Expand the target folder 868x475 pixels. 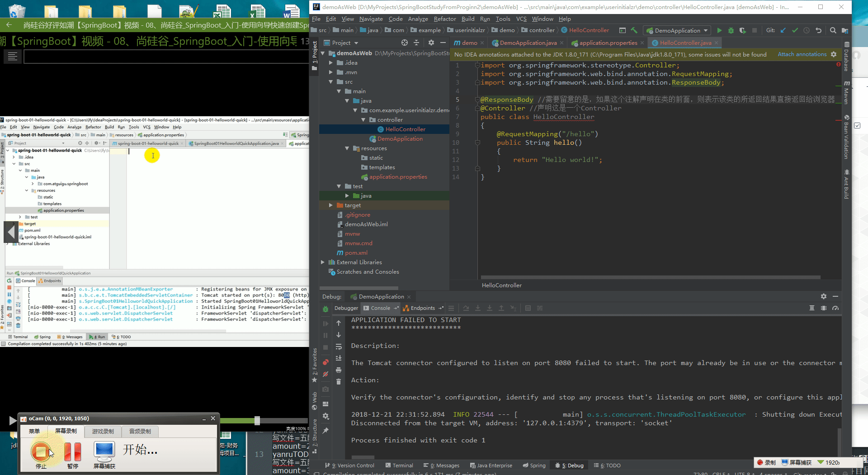331,205
